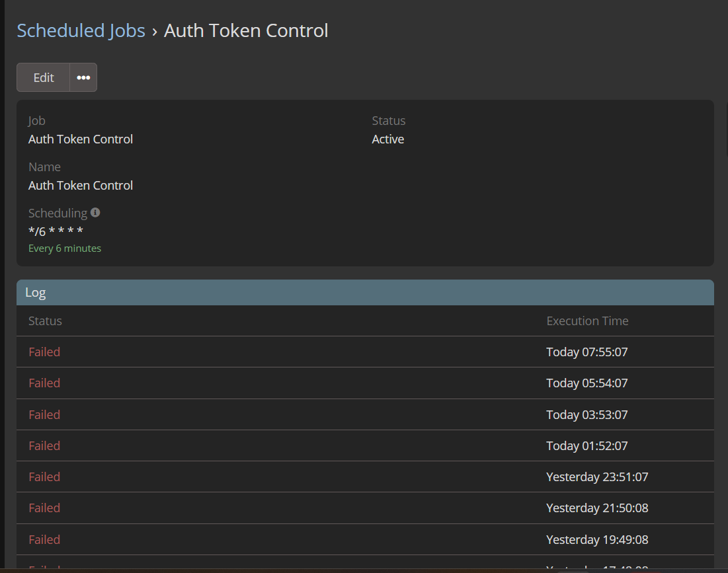
Task: Click the Status column header in Log
Action: 45,321
